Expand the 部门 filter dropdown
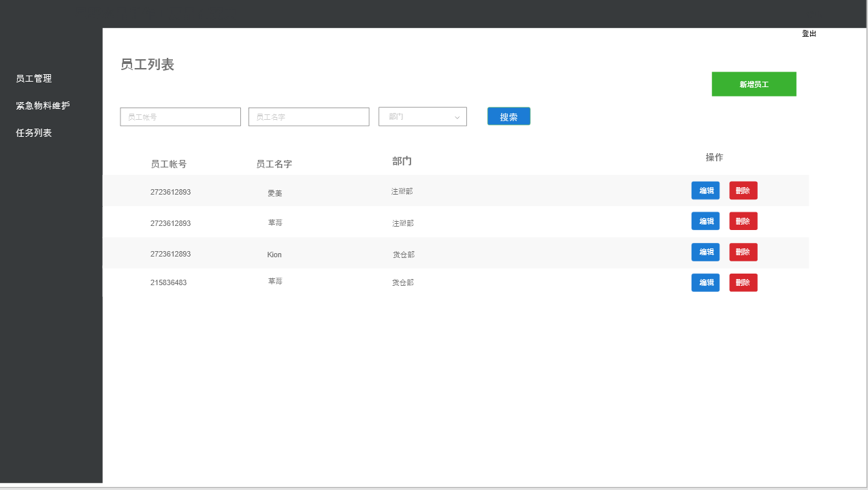Viewport: 868px width, 490px height. tap(422, 117)
